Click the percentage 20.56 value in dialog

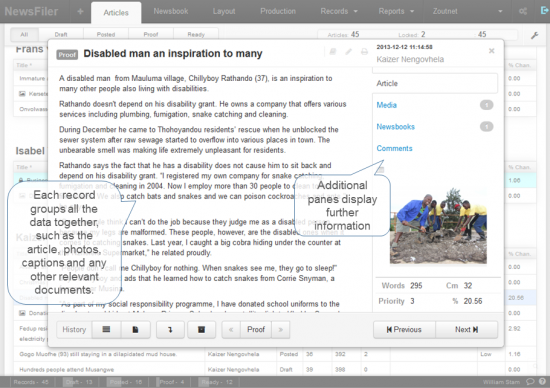click(x=473, y=301)
